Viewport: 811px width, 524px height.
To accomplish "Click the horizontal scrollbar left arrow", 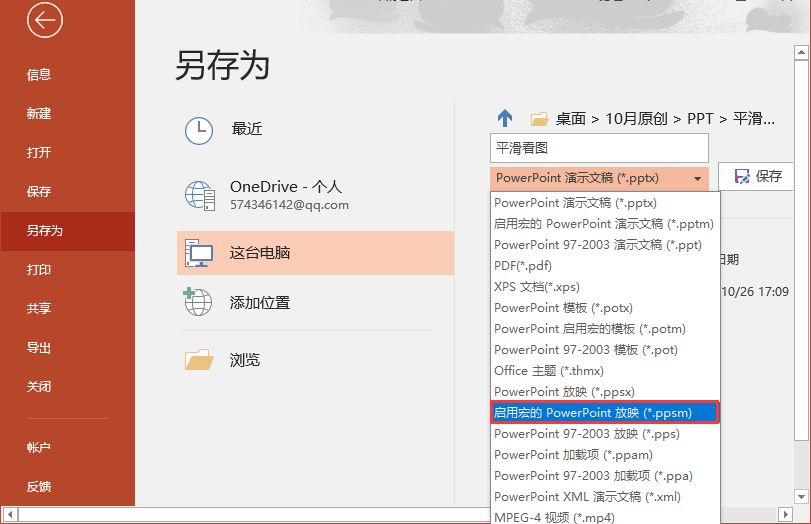I will coord(10,515).
